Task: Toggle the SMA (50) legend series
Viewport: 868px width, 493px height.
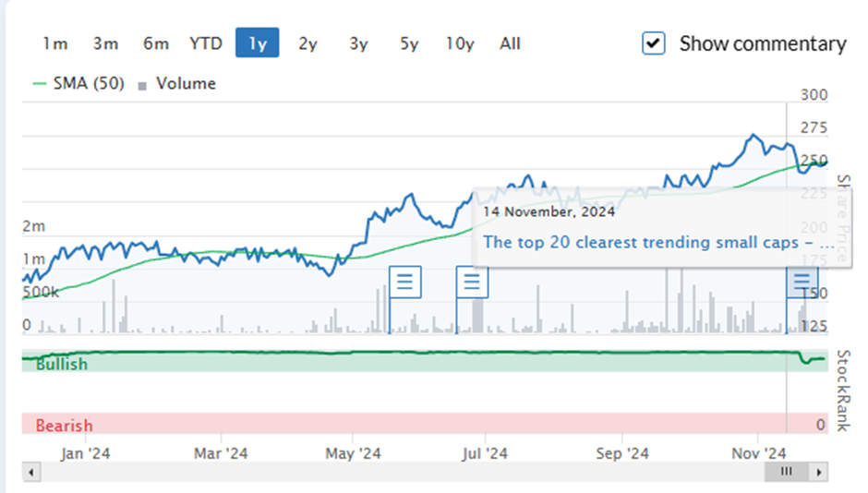Action: click(78, 83)
